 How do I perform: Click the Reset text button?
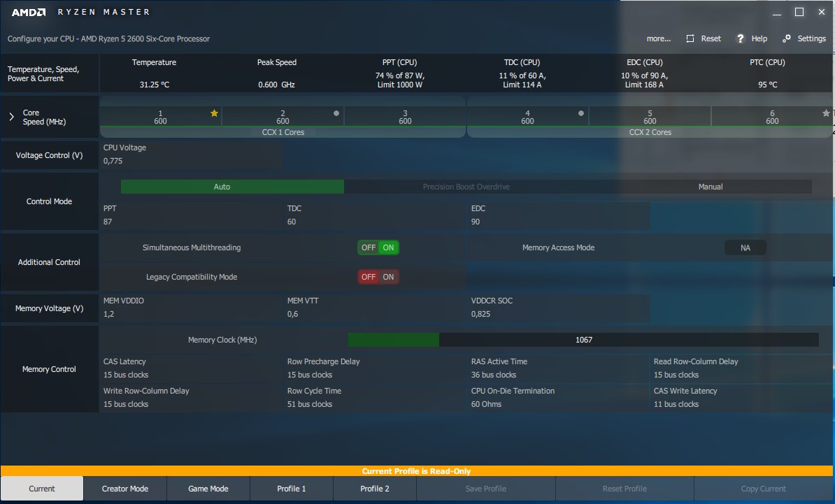711,38
